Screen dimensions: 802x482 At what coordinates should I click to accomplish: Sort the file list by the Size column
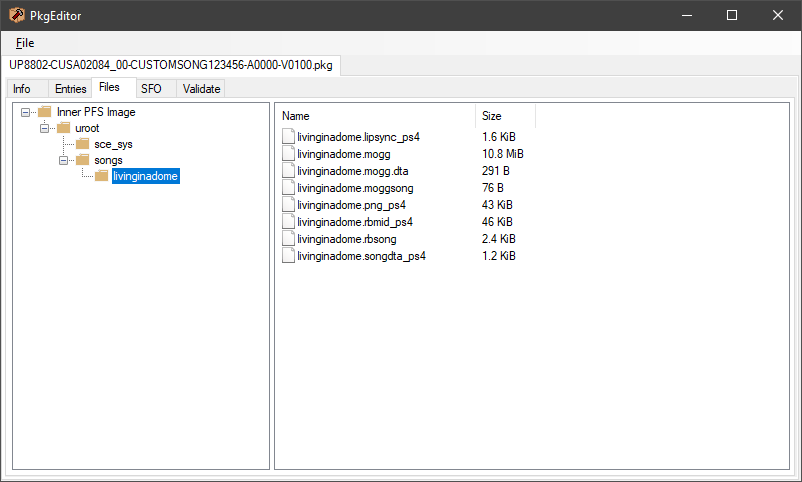[505, 116]
